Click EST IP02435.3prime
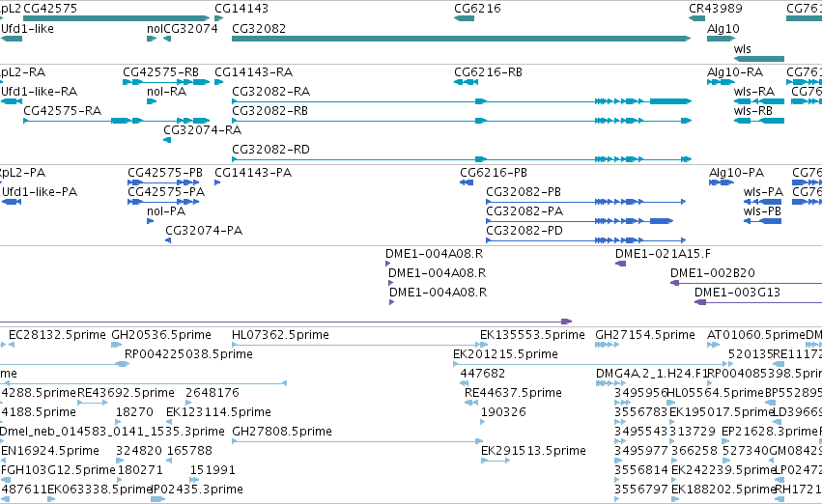The width and height of the screenshot is (822, 504). pyautogui.click(x=197, y=490)
